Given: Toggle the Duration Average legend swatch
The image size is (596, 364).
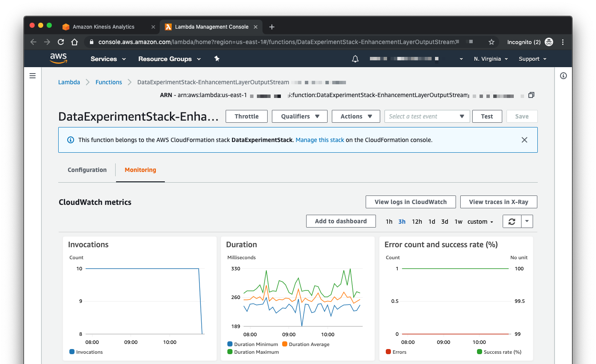Looking at the screenshot, I should click(x=285, y=344).
